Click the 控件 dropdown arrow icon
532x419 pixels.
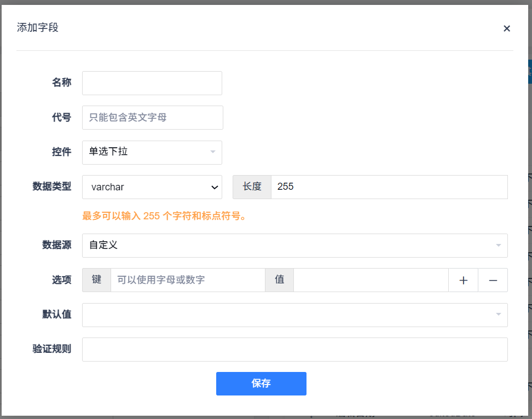tap(213, 152)
